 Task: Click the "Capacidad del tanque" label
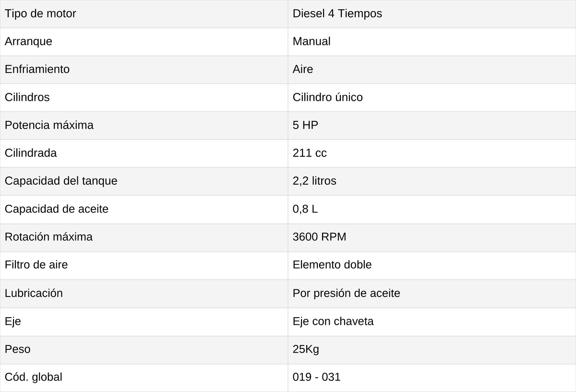click(x=61, y=181)
